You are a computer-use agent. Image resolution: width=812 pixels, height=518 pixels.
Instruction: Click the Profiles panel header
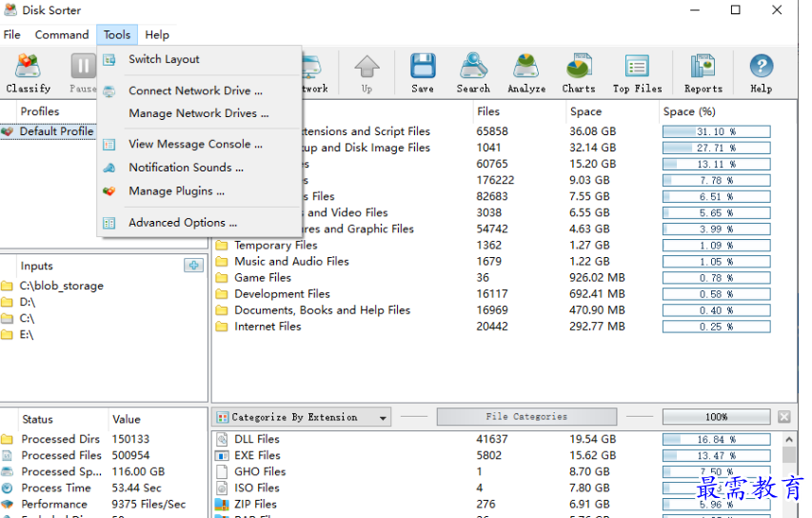(40, 111)
